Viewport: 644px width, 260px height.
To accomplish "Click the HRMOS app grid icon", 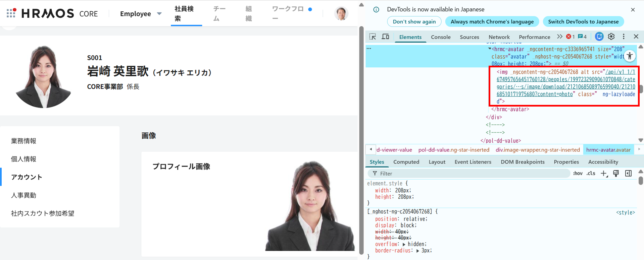I will pos(11,13).
